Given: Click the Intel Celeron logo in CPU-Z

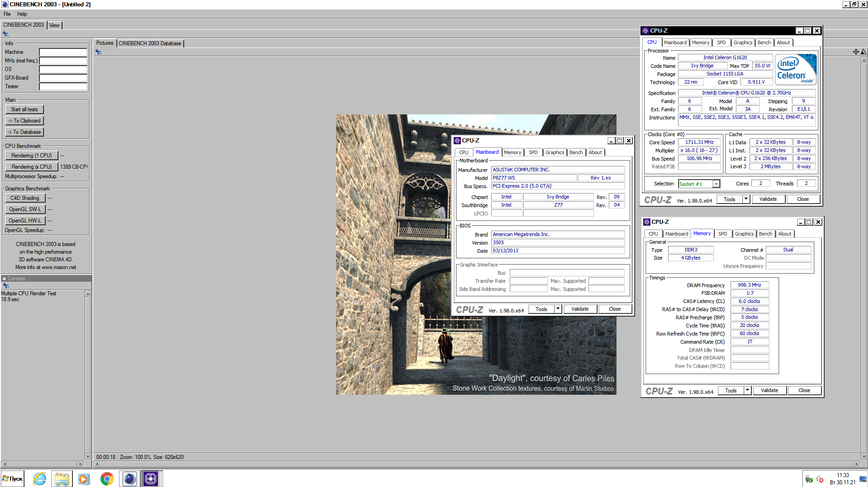Looking at the screenshot, I should tap(796, 69).
